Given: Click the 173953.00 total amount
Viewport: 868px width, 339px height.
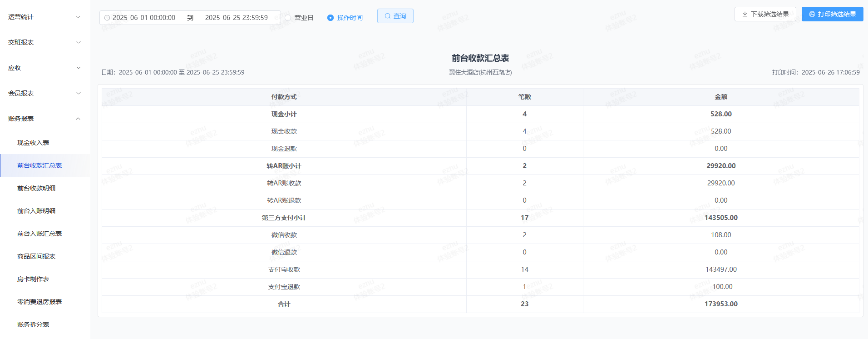Looking at the screenshot, I should pos(721,304).
